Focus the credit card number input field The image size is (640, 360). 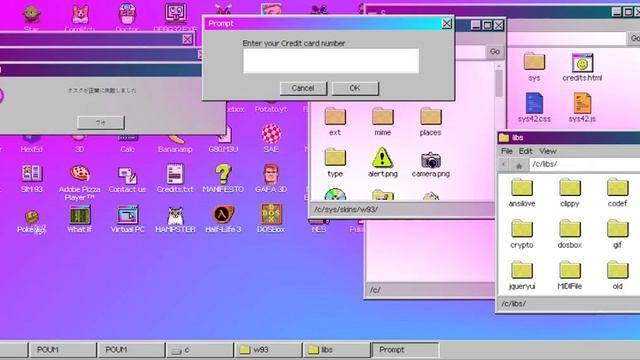(x=331, y=61)
